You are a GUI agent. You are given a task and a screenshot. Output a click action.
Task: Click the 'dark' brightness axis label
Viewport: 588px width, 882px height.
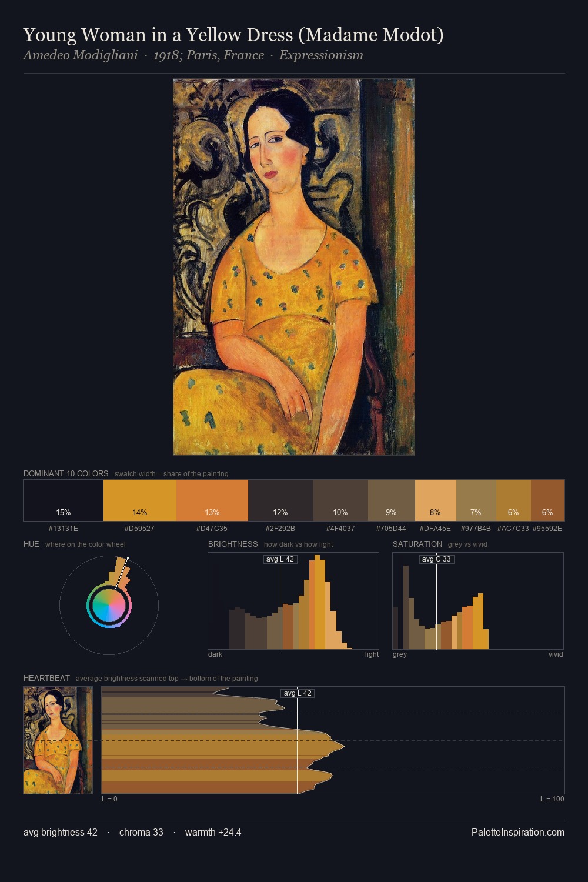pyautogui.click(x=215, y=654)
